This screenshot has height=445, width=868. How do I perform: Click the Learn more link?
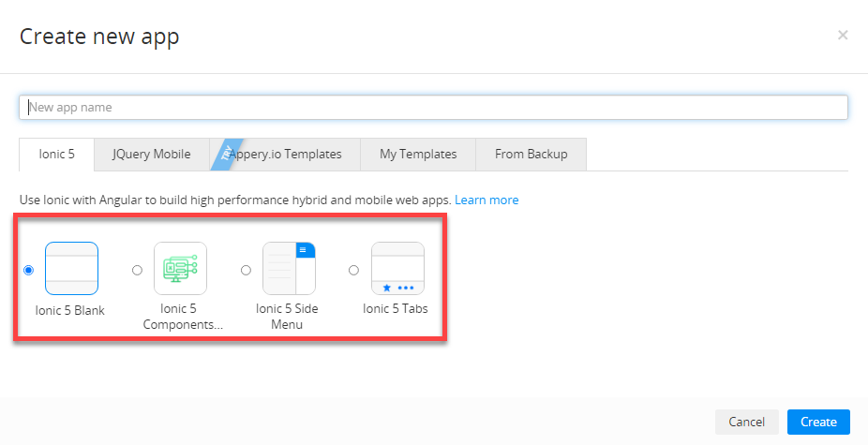[486, 200]
